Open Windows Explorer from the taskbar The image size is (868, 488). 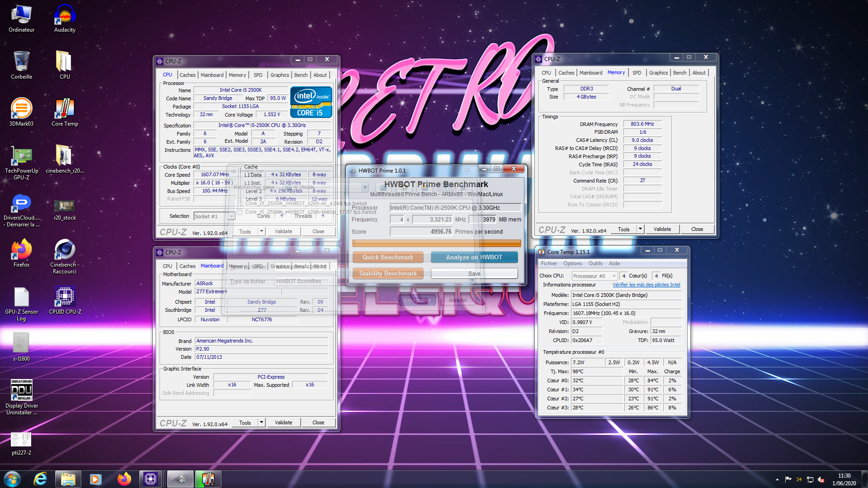coord(68,479)
